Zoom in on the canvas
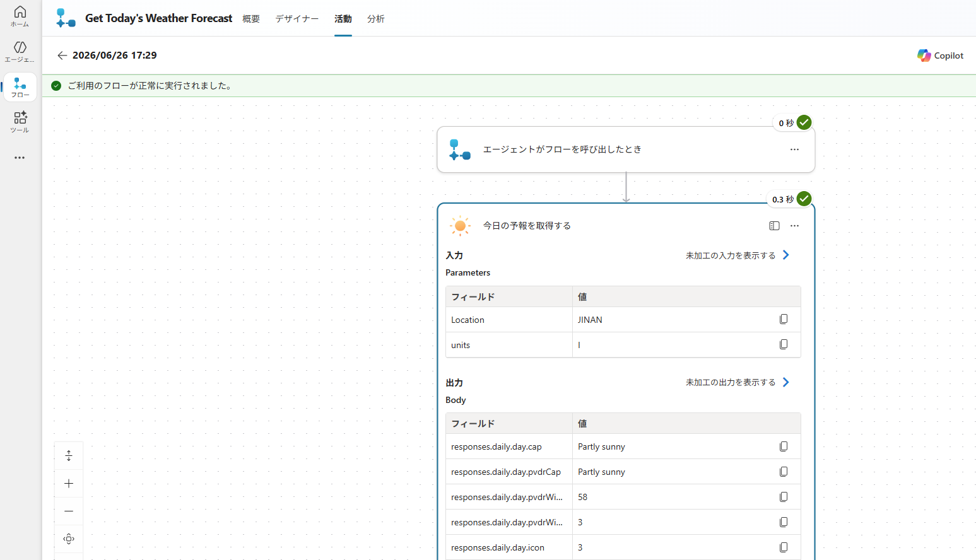 [x=69, y=484]
